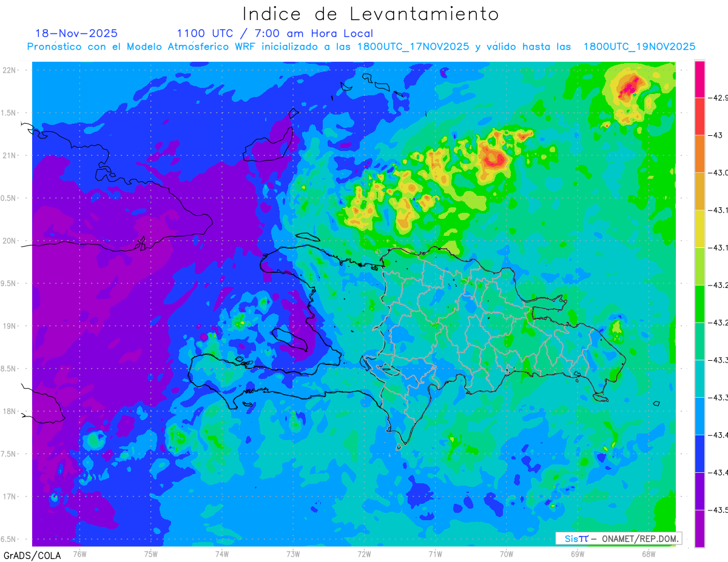Screen dimensions: 728x562
Task: Select the dark blue swatch in the color scale
Action: [x=699, y=453]
